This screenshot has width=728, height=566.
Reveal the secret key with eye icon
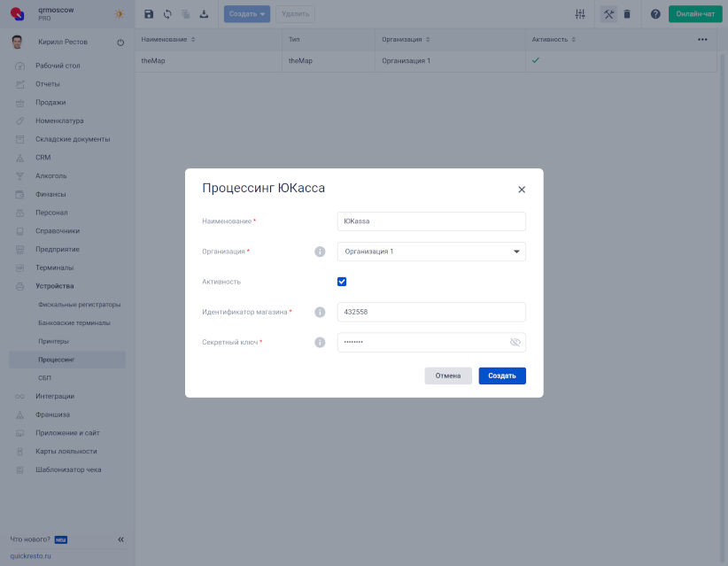pyautogui.click(x=515, y=342)
